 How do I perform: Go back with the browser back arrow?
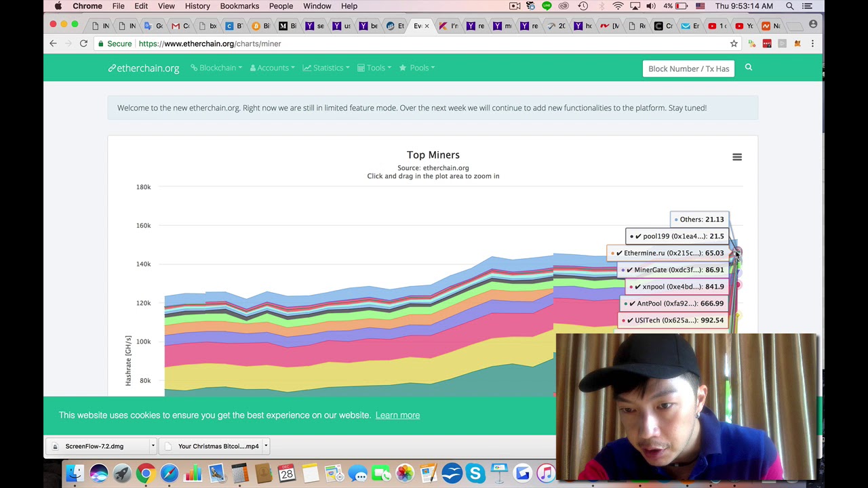[53, 43]
